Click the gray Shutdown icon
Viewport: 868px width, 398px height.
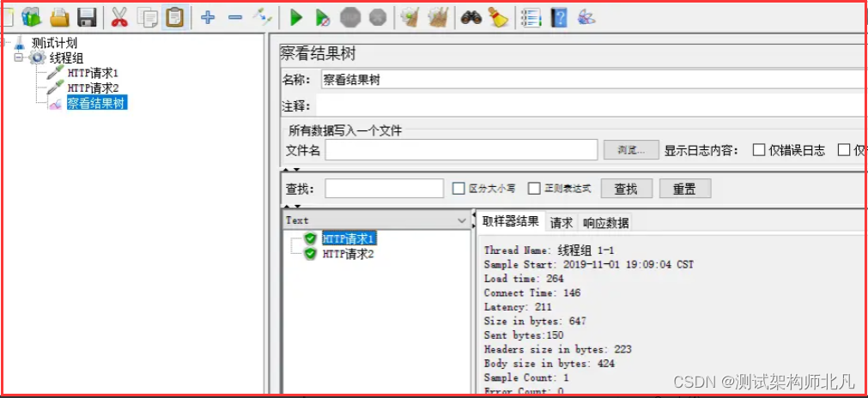point(378,18)
